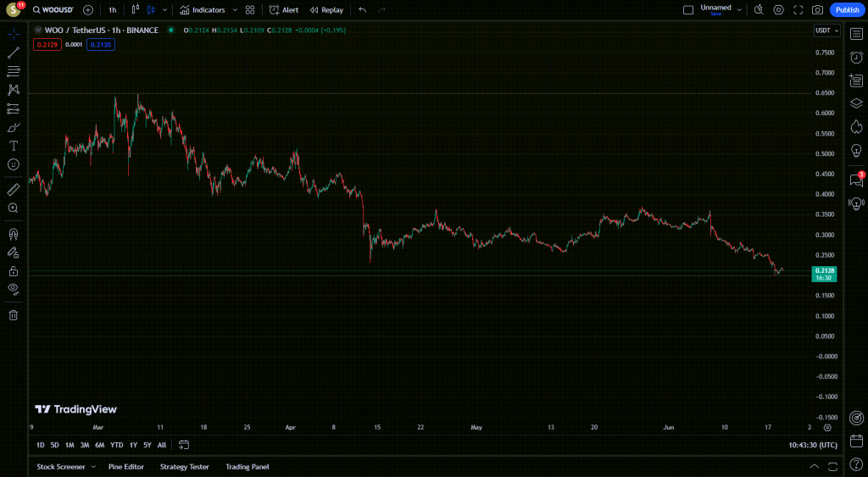
Task: Open the chats panel with notification badge
Action: (x=856, y=180)
